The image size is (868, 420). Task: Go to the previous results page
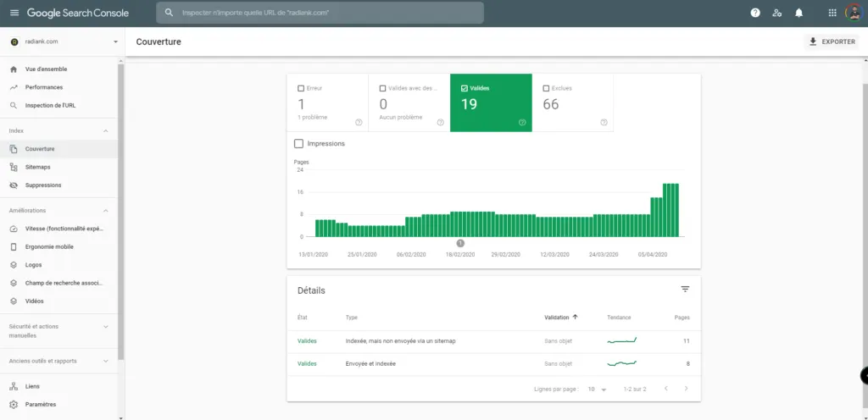(x=666, y=389)
